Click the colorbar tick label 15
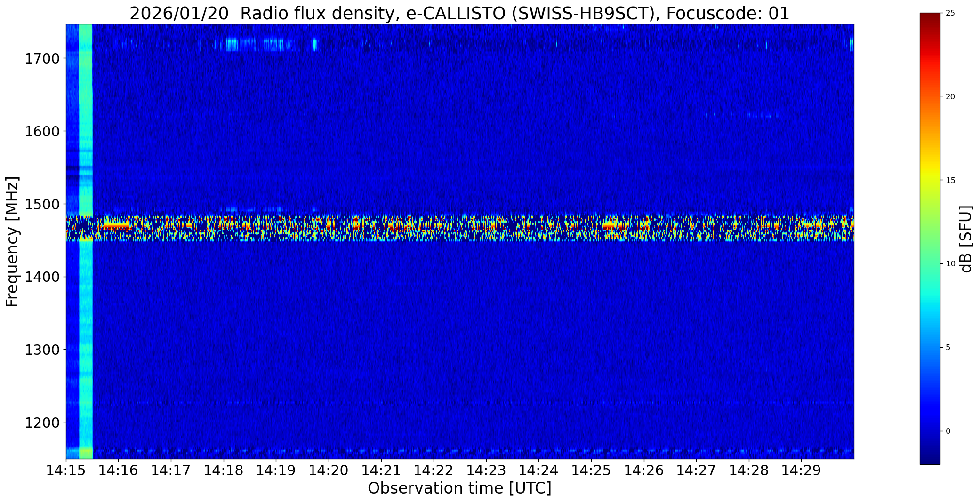This screenshot has height=502, width=980. click(950, 181)
